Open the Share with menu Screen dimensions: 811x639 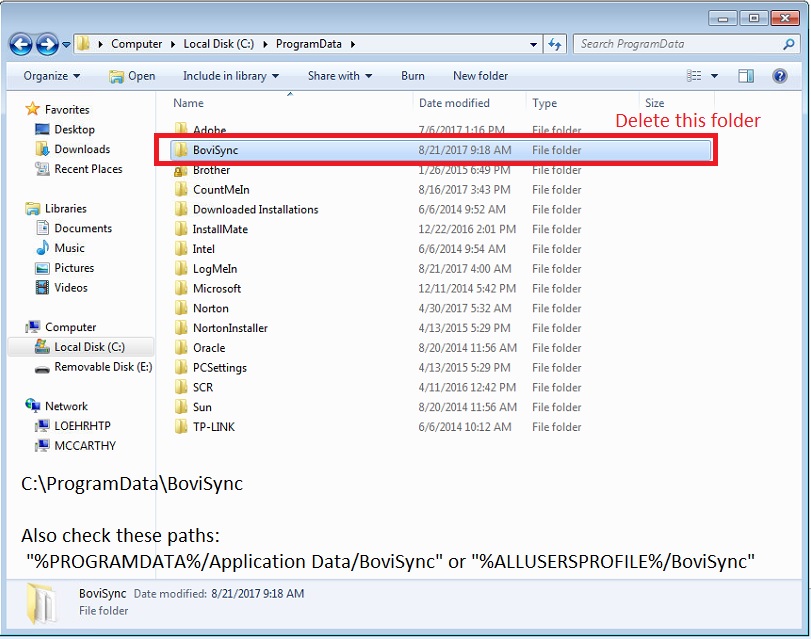340,76
